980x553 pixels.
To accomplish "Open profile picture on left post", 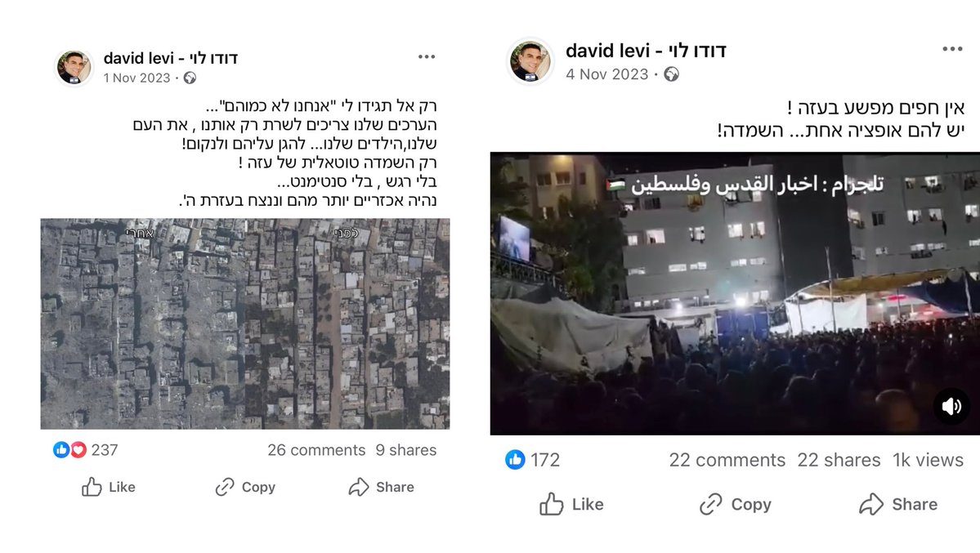I will pyautogui.click(x=74, y=67).
